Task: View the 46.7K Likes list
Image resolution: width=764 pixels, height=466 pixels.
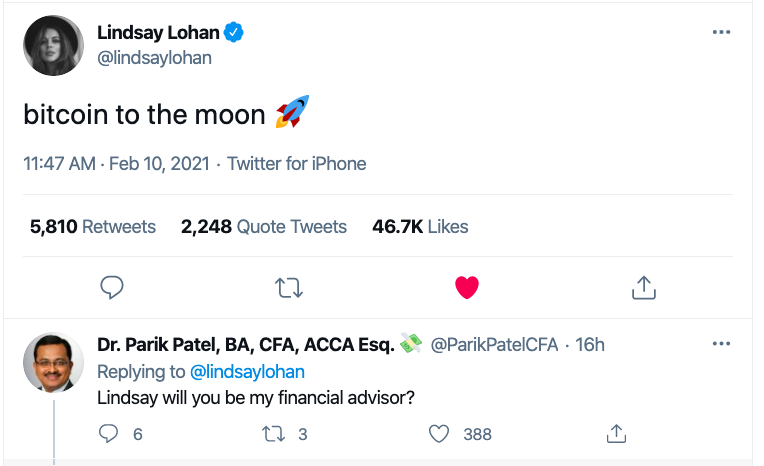Action: [x=420, y=227]
